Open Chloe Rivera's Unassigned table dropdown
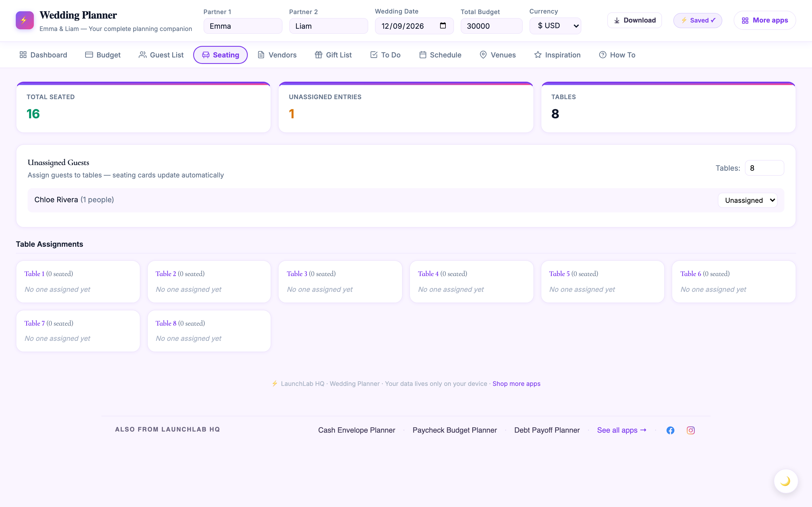Image resolution: width=812 pixels, height=507 pixels. (747, 200)
